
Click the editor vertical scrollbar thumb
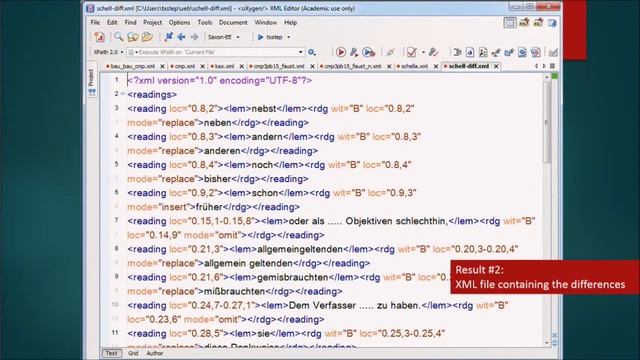point(547,122)
